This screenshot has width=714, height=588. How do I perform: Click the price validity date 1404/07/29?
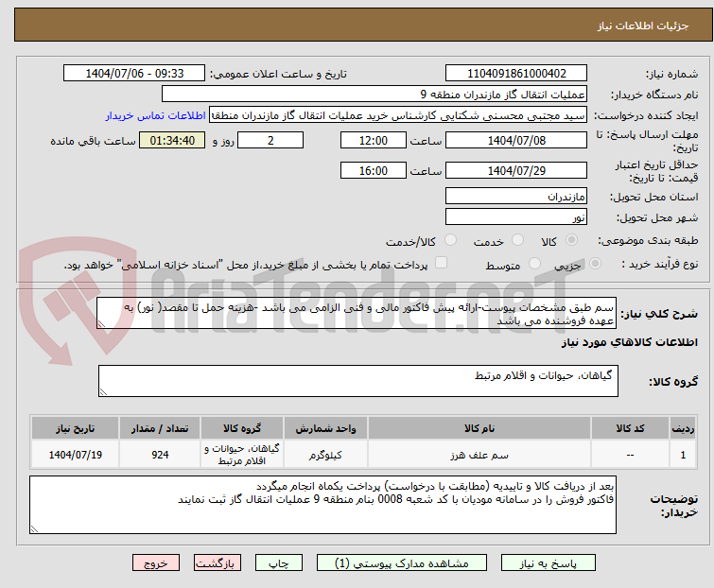[x=516, y=171]
